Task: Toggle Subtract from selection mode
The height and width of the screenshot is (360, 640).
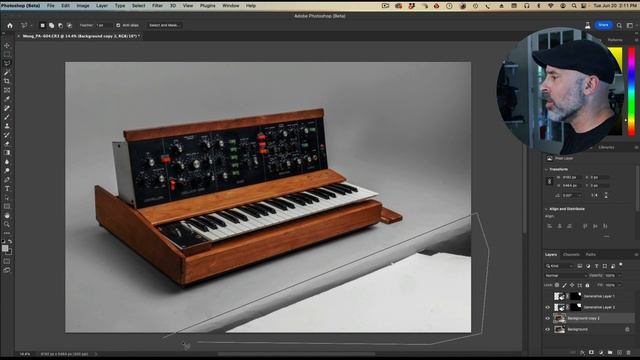Action: pyautogui.click(x=60, y=25)
